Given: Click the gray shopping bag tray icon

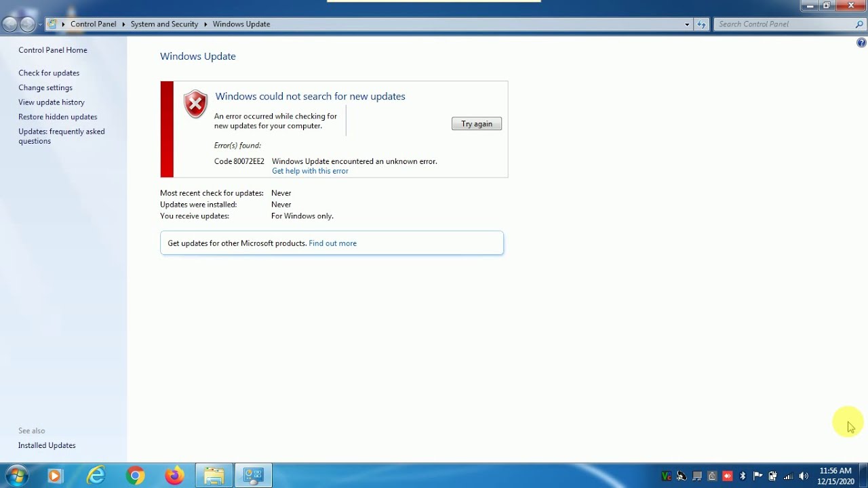Looking at the screenshot, I should click(712, 476).
